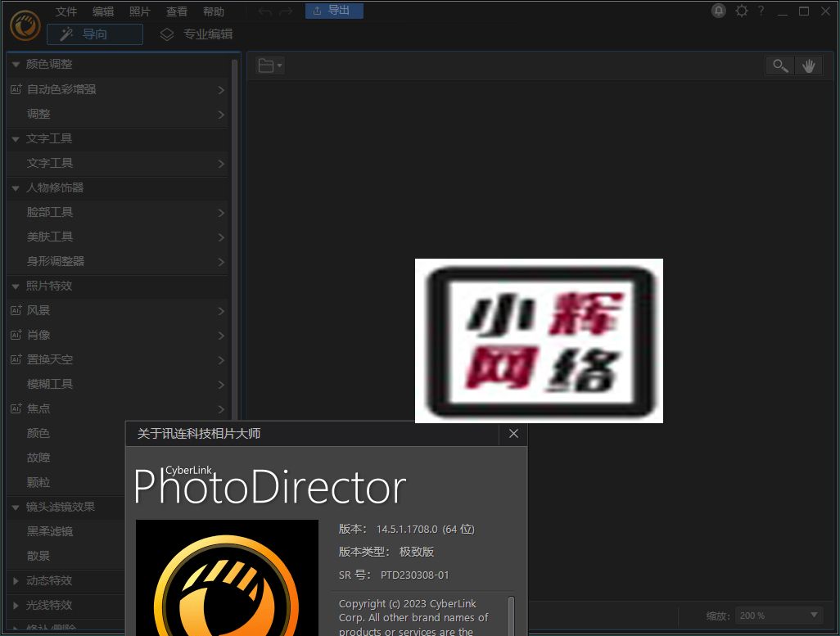Select the magnifier zoom tool
Viewport: 840px width, 636px height.
point(780,65)
